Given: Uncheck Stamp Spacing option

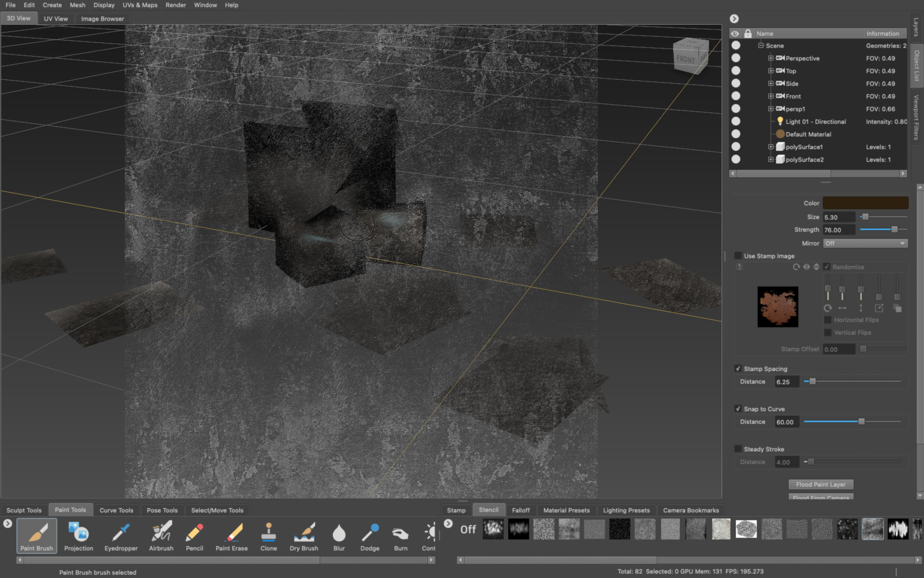Looking at the screenshot, I should tap(738, 368).
